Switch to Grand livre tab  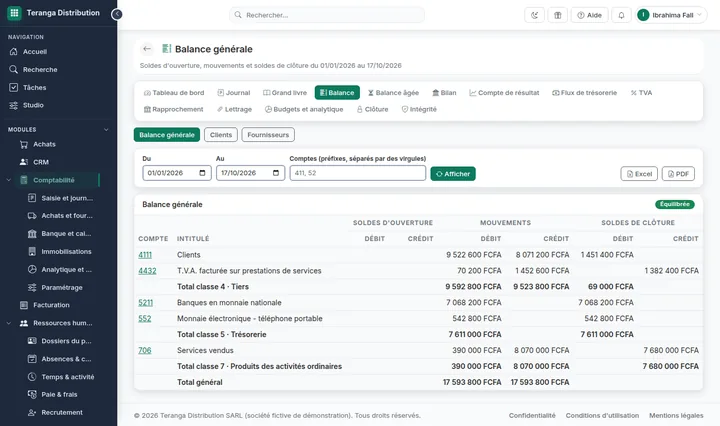(285, 93)
